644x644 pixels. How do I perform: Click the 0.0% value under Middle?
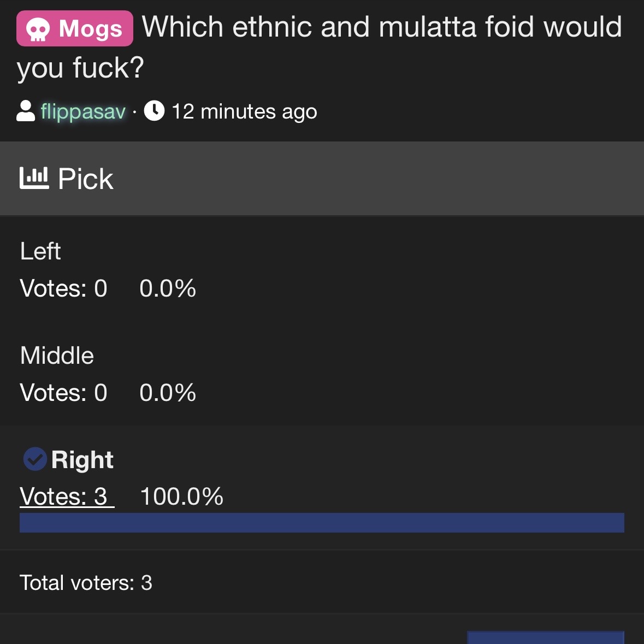coord(168,393)
